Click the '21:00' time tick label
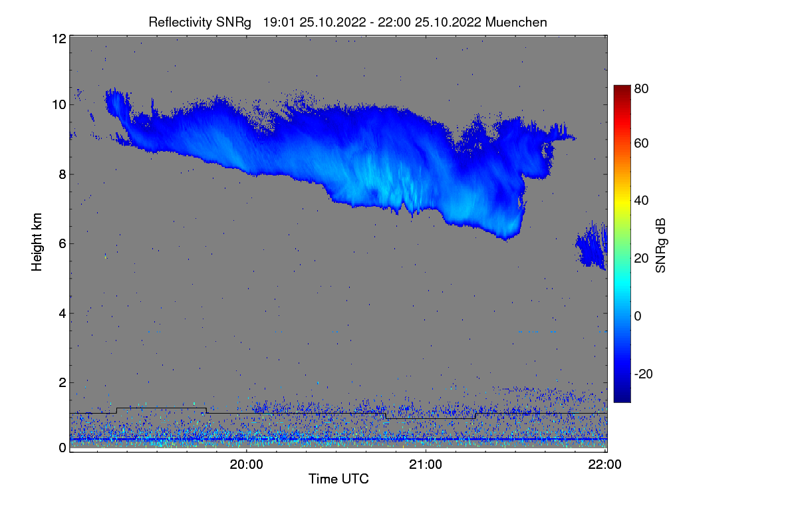Viewport: 798px width, 532px height. pos(426,465)
